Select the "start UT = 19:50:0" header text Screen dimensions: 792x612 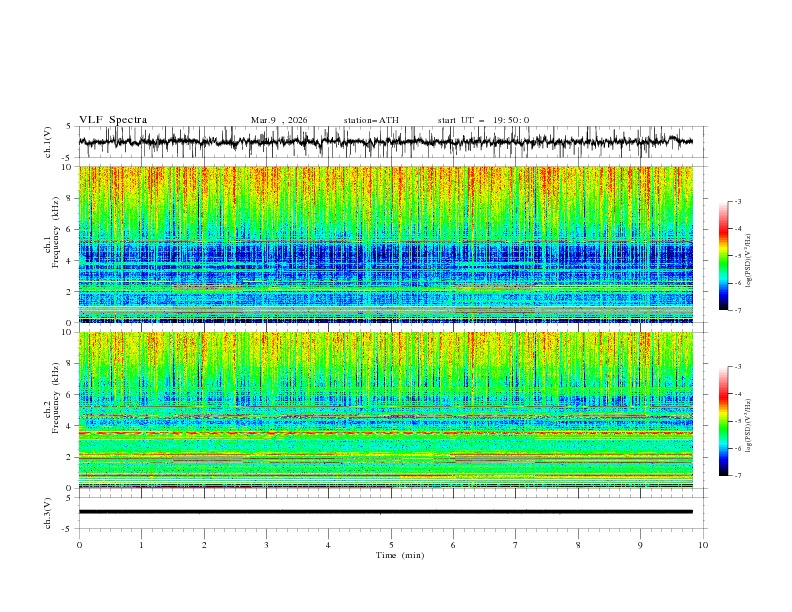(x=483, y=120)
